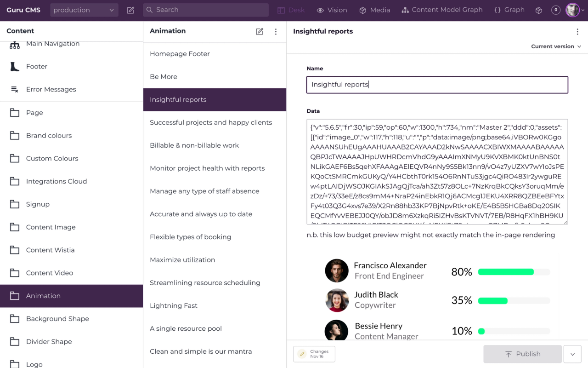
Task: Open the Insightful reports overflow menu
Action: (577, 31)
